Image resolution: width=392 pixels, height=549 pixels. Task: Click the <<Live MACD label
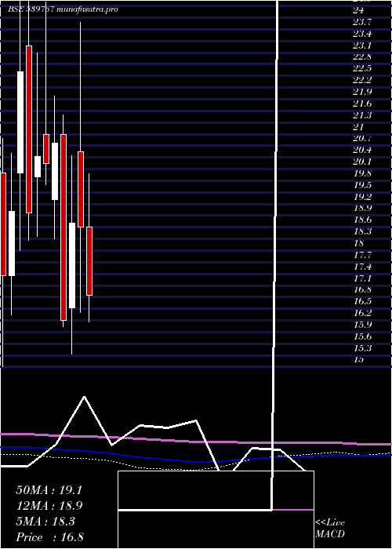click(330, 529)
